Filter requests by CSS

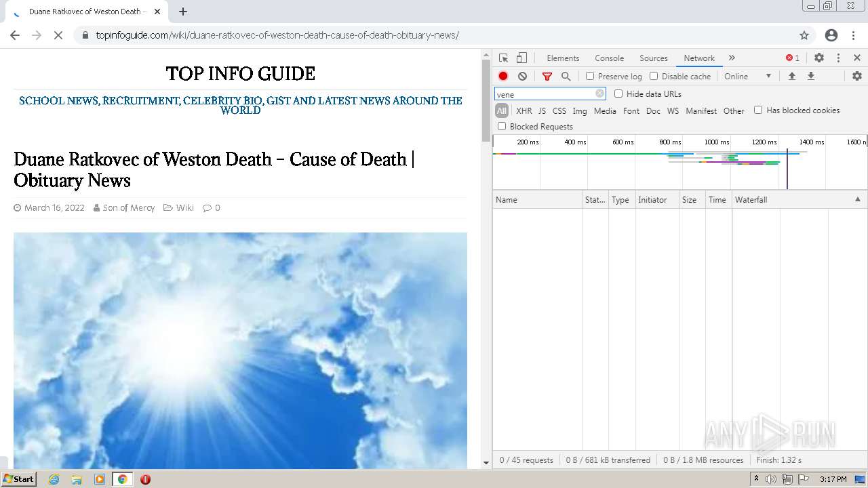559,110
